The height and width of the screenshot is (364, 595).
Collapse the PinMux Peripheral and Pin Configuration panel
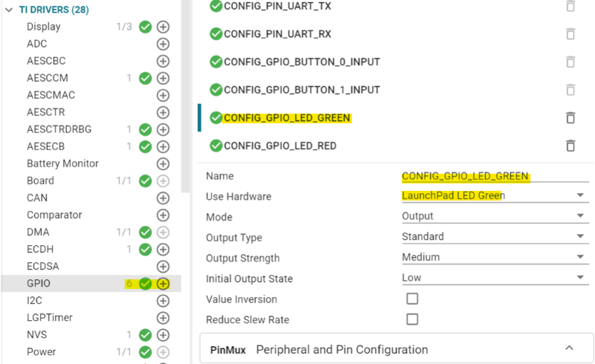(569, 348)
